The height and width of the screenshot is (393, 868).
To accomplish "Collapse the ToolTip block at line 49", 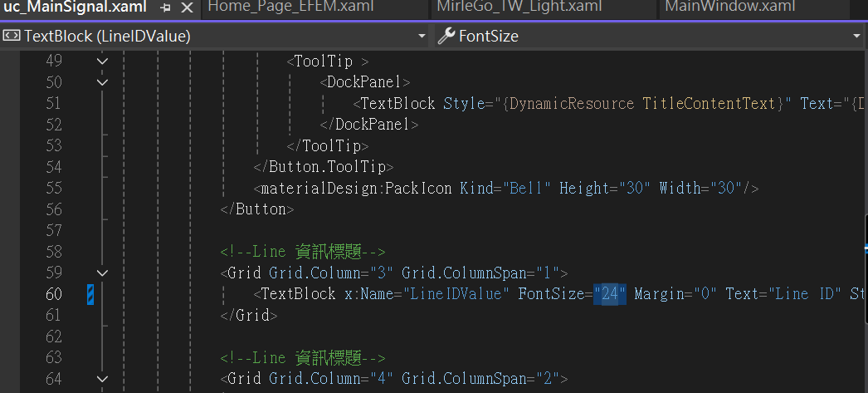I will click(102, 61).
